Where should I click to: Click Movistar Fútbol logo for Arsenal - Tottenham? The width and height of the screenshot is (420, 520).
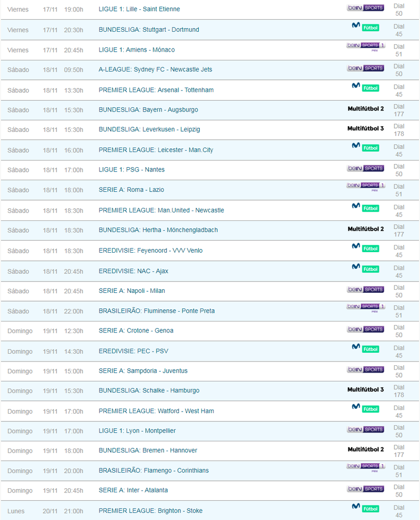366,87
